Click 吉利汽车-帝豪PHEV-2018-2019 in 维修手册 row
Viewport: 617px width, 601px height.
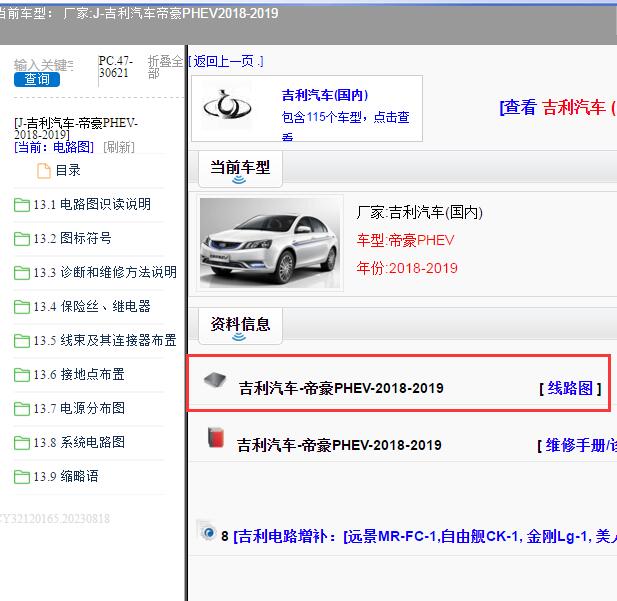[x=339, y=446]
